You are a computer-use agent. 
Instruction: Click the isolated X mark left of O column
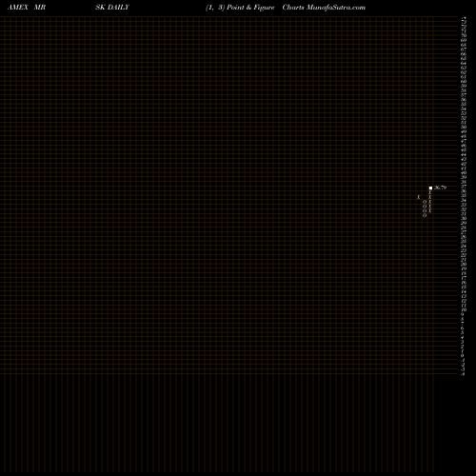[418, 197]
